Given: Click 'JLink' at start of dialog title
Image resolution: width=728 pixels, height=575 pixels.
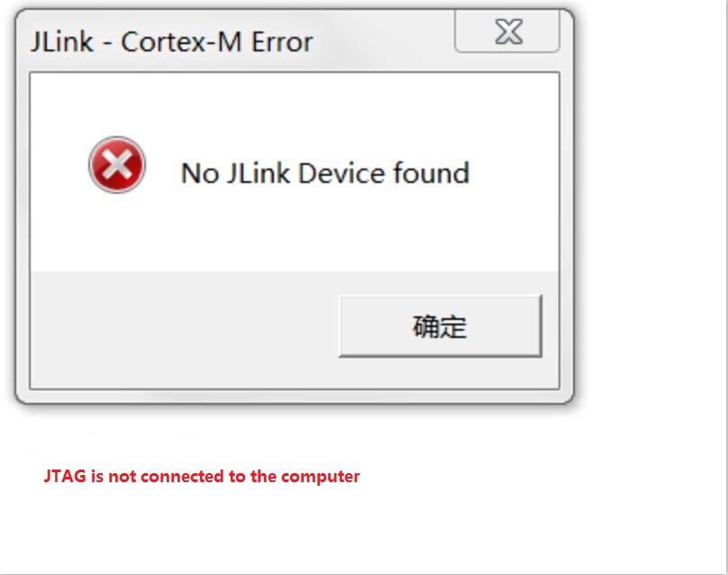Looking at the screenshot, I should tap(62, 42).
